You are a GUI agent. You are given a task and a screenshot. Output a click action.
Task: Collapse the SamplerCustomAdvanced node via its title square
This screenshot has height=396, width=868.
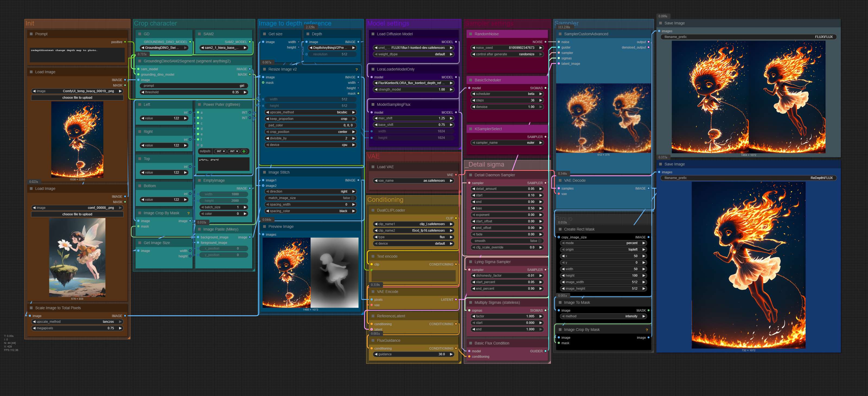[x=560, y=34]
